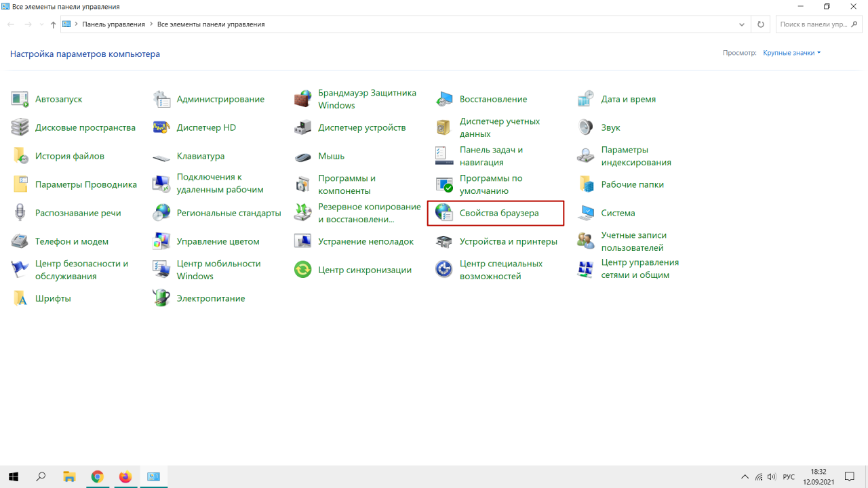Open the 'Крупные значки' view dropdown

click(791, 53)
